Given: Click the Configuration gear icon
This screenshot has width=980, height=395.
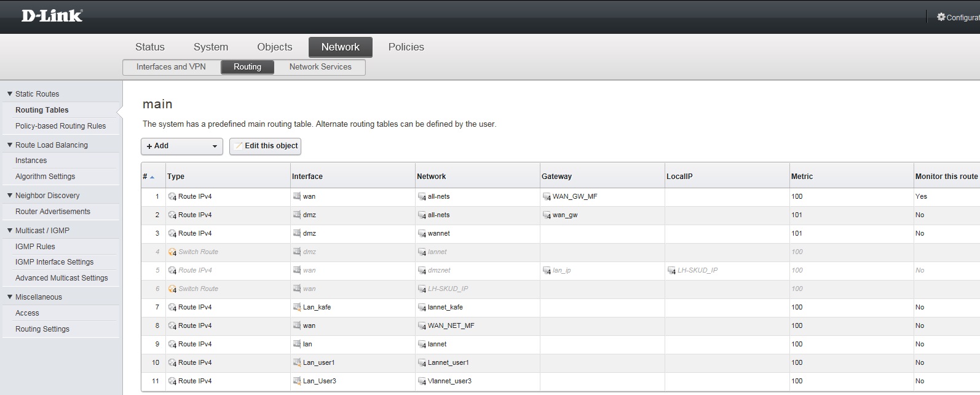Looking at the screenshot, I should [941, 17].
